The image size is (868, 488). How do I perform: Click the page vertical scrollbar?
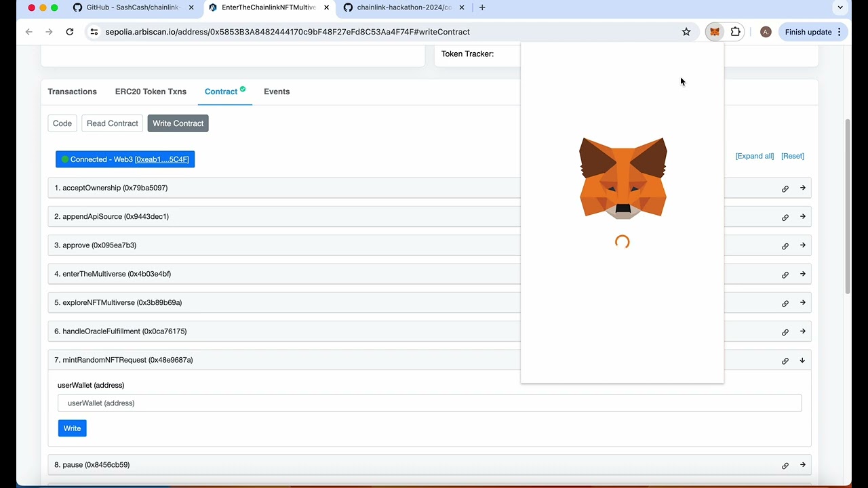click(x=848, y=207)
